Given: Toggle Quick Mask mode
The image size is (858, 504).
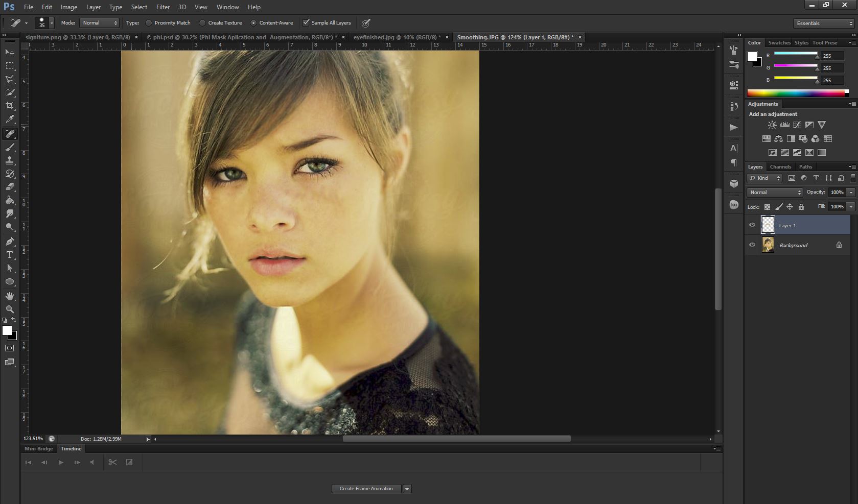Looking at the screenshot, I should pos(10,348).
